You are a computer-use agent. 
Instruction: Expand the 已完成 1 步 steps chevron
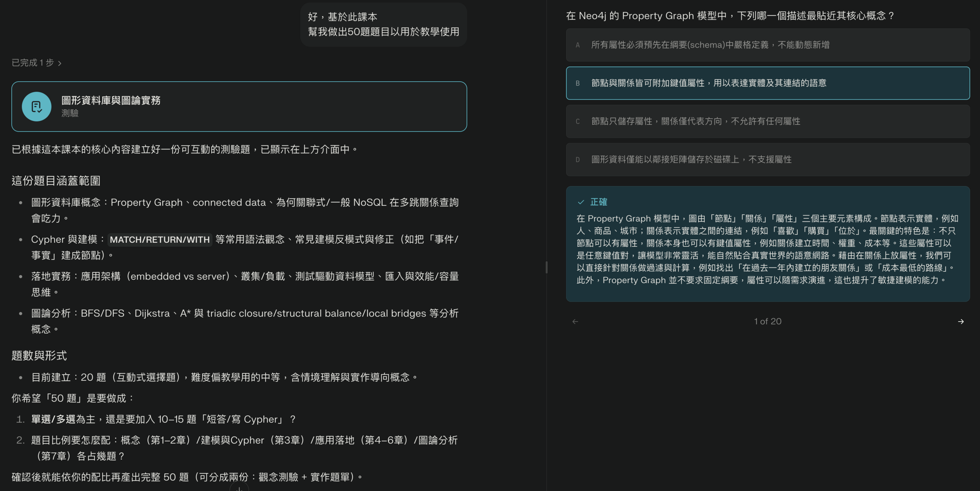tap(60, 63)
